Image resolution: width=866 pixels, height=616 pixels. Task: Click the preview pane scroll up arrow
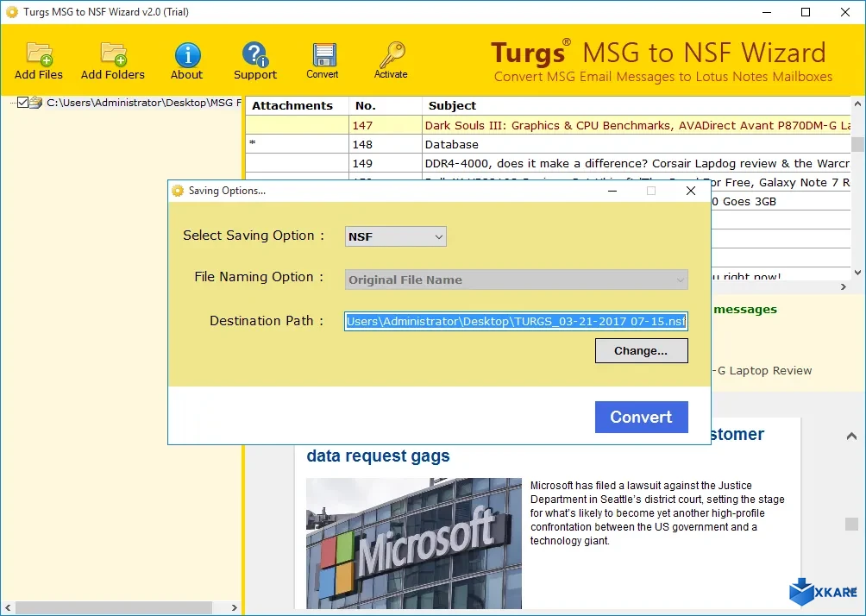[x=851, y=436]
